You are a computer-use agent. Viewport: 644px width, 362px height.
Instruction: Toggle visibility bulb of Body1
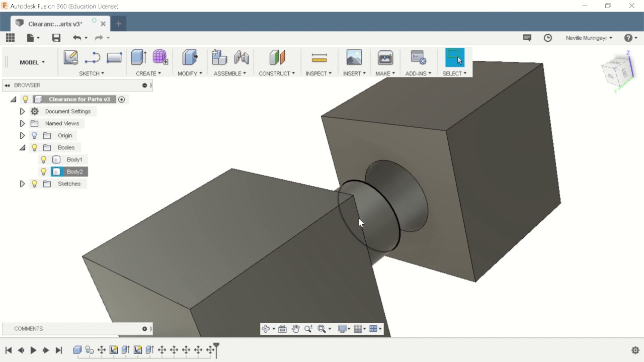[44, 159]
